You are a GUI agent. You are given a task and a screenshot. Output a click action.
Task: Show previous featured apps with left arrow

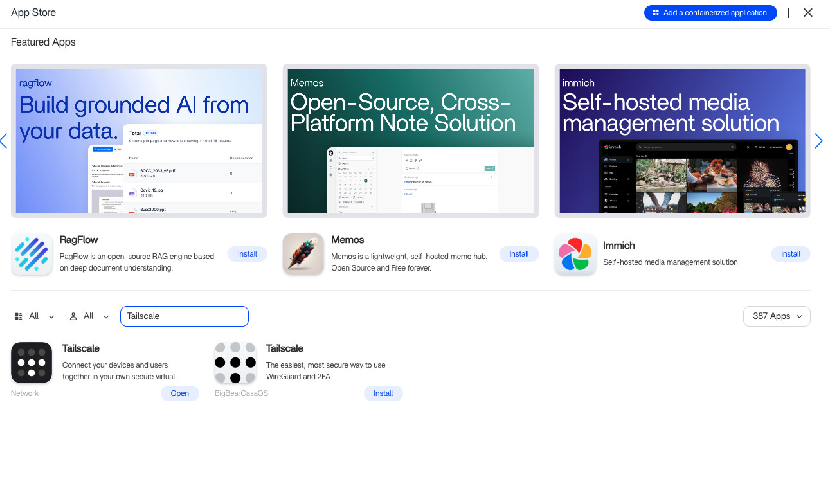[4, 141]
